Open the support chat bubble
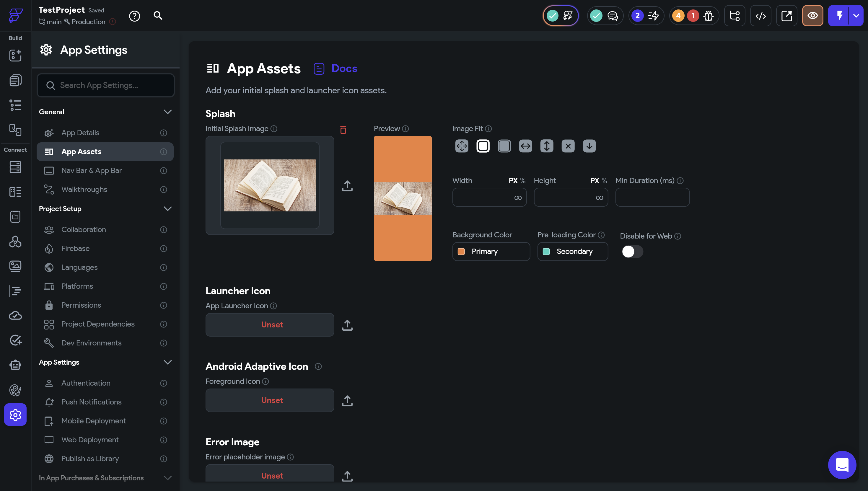 pos(842,465)
